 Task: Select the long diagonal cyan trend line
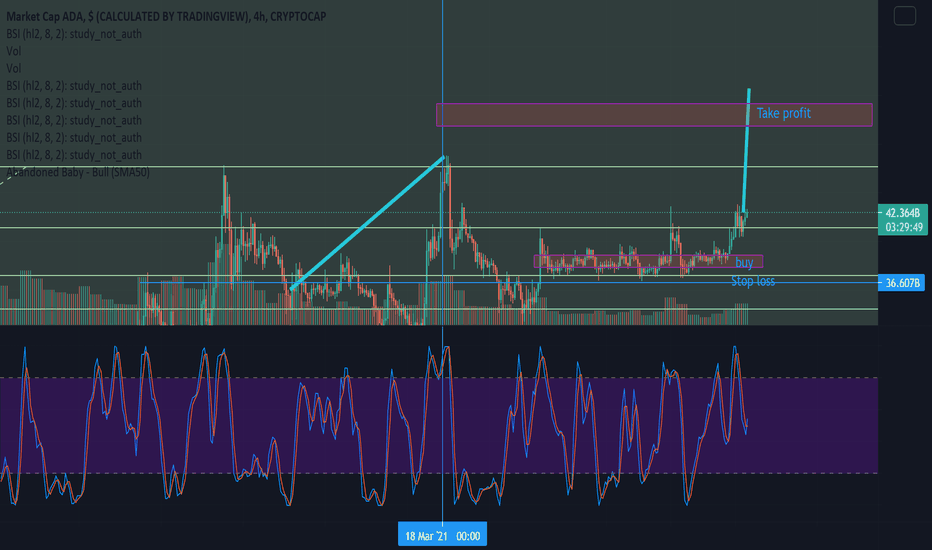[367, 224]
